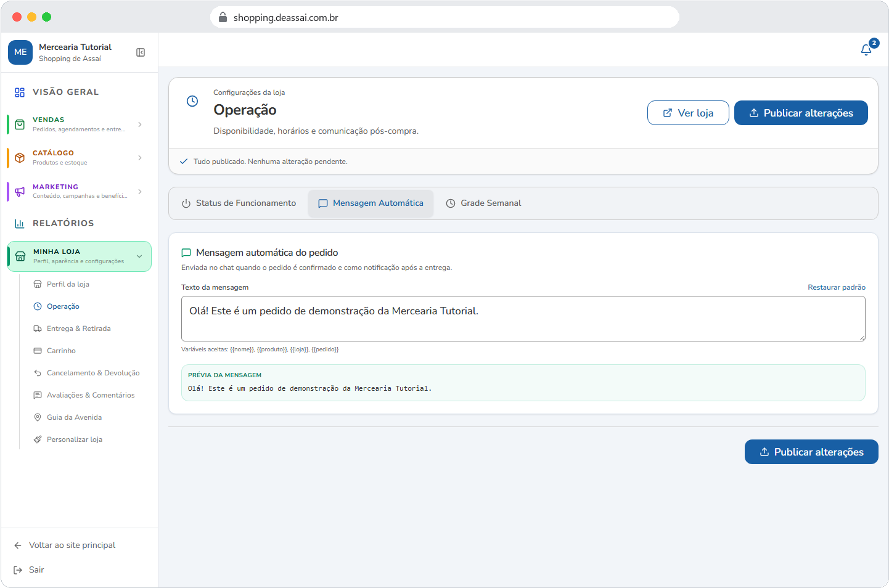Collapse the Minha Loja section chevron
This screenshot has height=588, width=889.
tap(139, 256)
